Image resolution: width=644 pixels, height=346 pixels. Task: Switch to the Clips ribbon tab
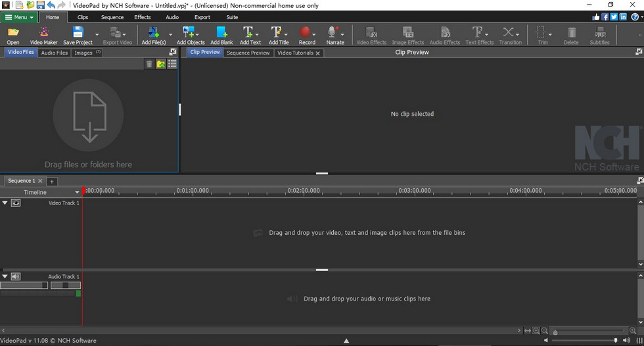[83, 17]
